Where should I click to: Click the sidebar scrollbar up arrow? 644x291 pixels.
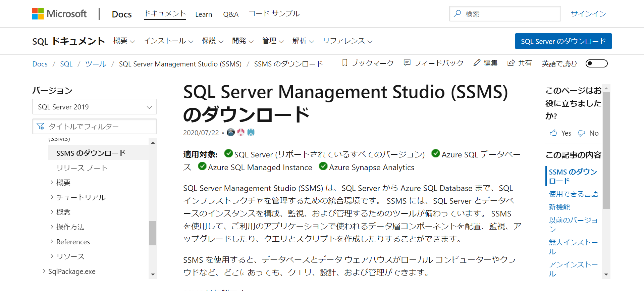pyautogui.click(x=153, y=143)
